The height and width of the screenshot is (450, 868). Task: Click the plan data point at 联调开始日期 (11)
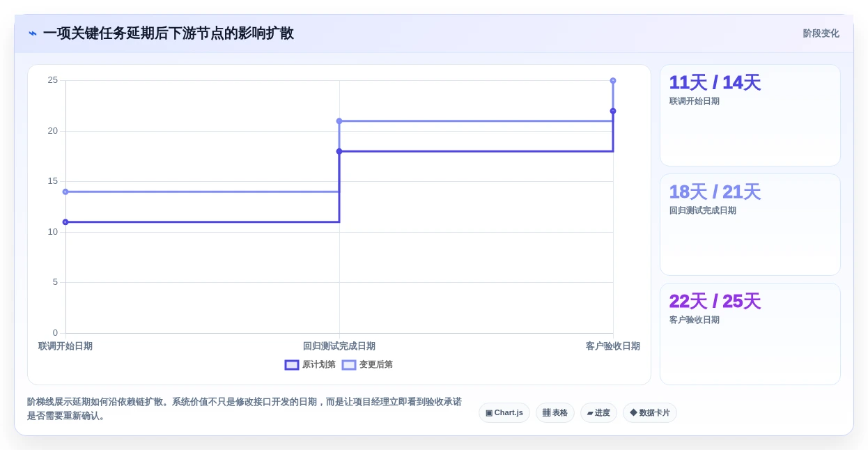(65, 222)
